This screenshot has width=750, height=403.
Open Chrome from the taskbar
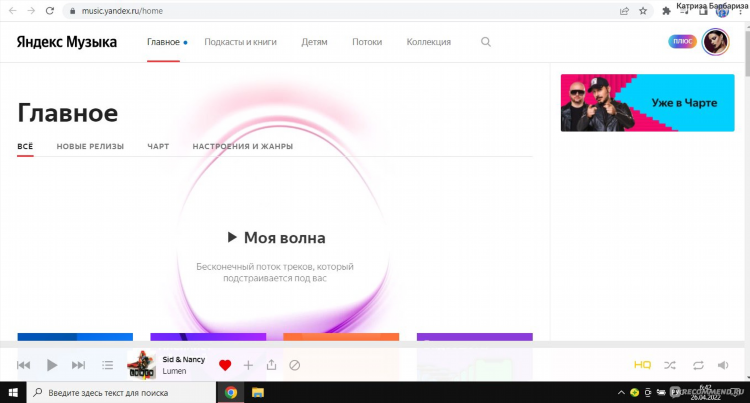click(231, 392)
